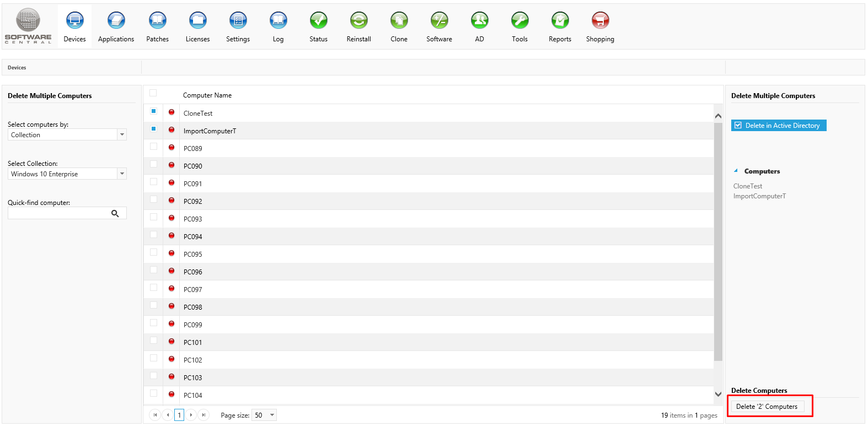This screenshot has height=427, width=868.
Task: Open the Reports icon
Action: 560,21
